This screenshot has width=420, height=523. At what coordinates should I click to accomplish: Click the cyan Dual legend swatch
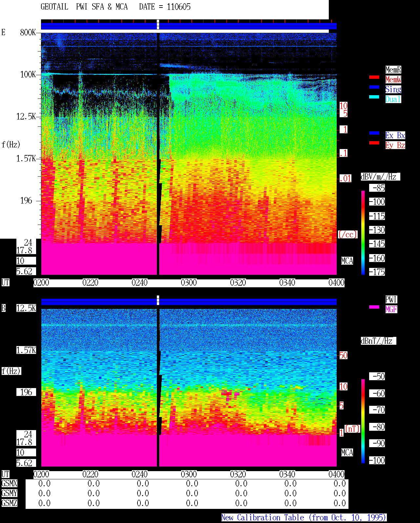[374, 97]
